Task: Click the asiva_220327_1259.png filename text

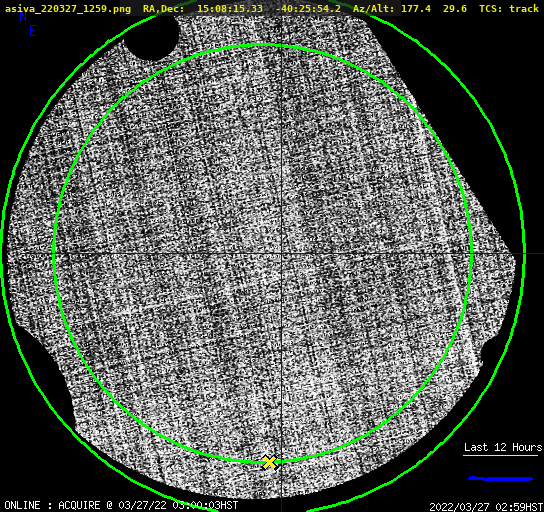Action: pos(68,9)
